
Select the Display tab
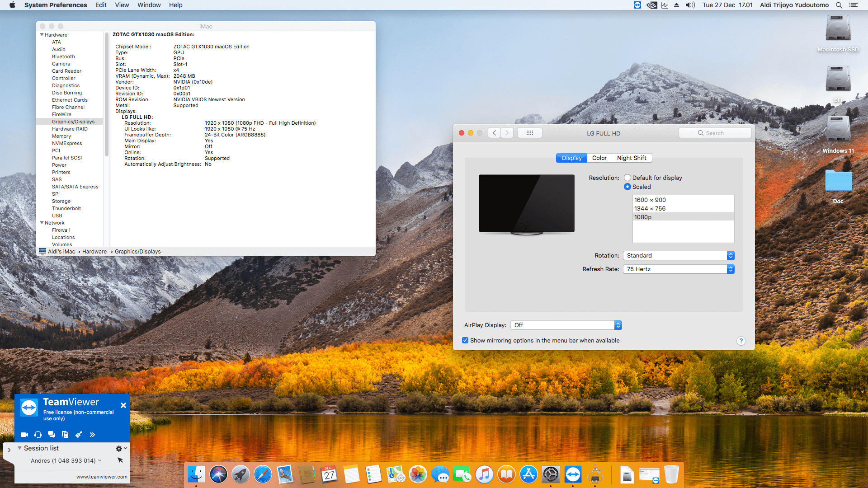[x=571, y=158]
